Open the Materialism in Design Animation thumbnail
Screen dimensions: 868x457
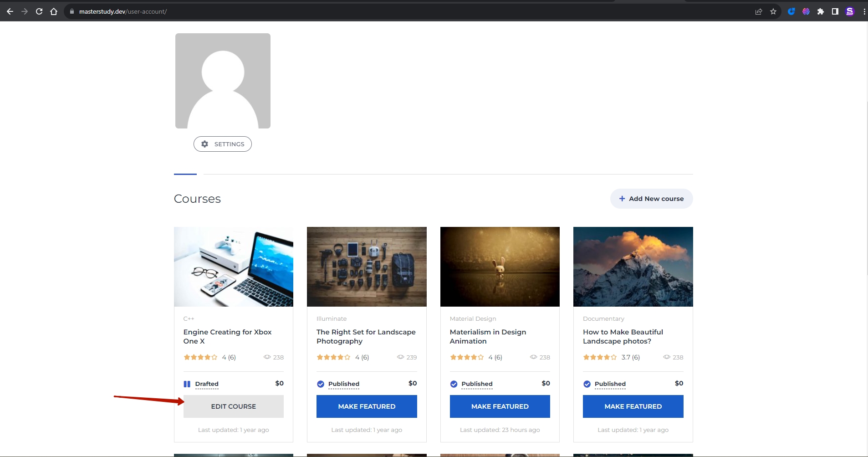pos(500,267)
